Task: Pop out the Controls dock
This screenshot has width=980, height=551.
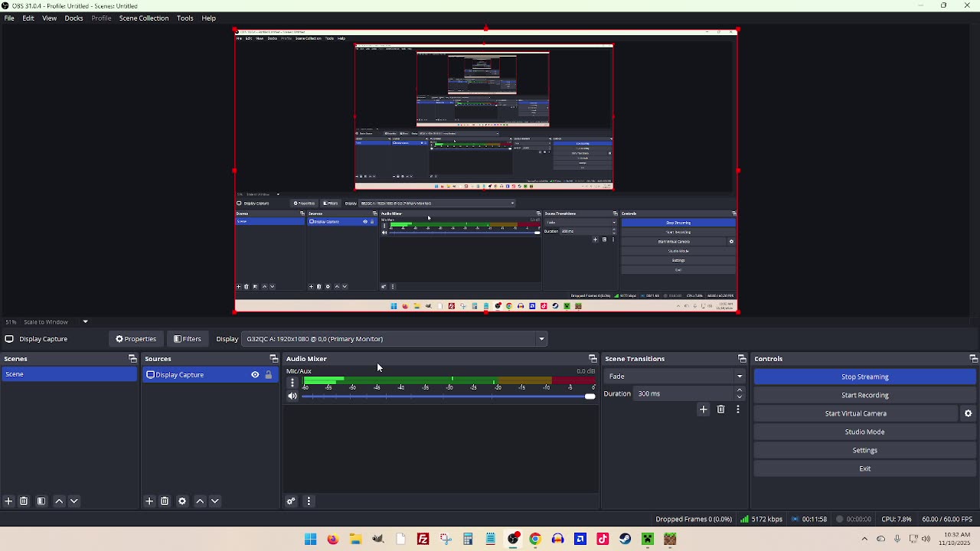Action: pos(973,359)
